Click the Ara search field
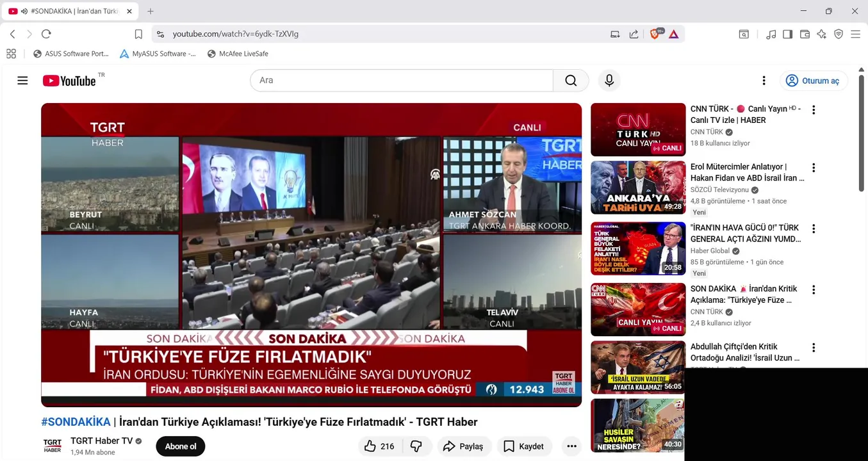 [x=402, y=80]
